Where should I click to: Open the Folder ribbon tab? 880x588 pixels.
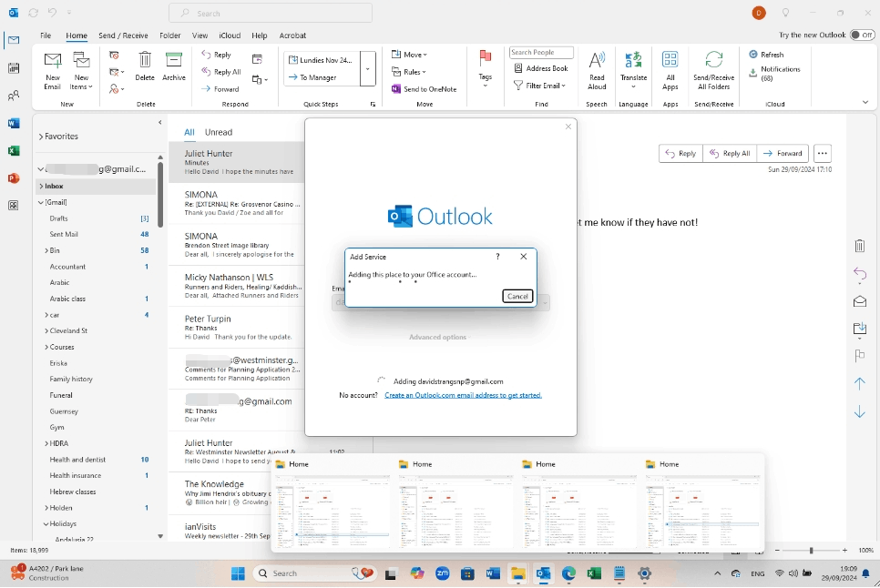[x=170, y=35]
